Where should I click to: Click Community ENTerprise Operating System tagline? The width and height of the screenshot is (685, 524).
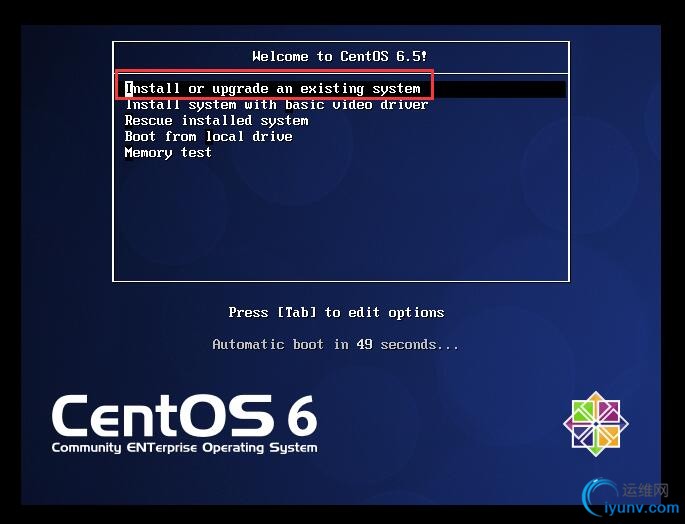(x=184, y=448)
